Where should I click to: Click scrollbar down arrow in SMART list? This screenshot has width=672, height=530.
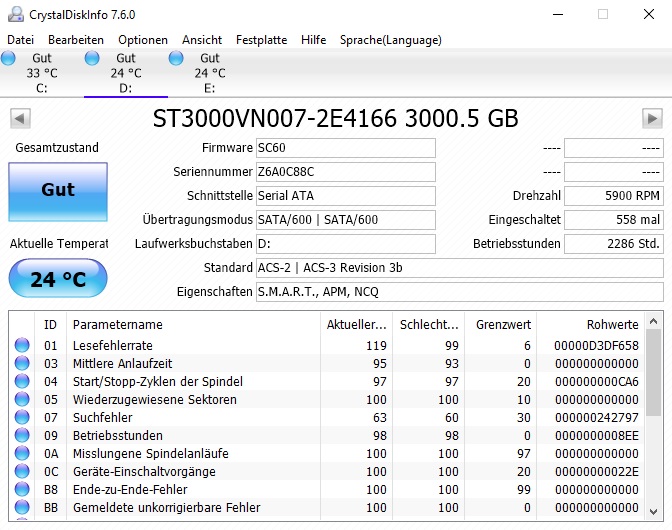(654, 511)
